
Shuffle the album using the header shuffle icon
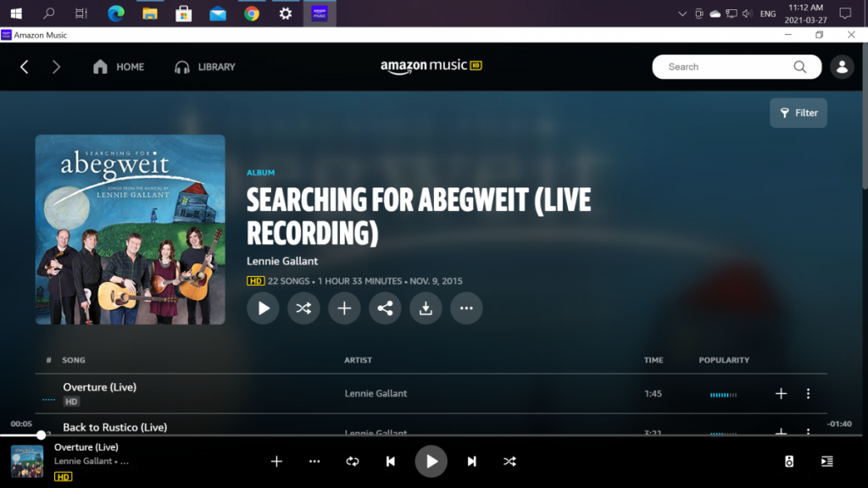[x=303, y=308]
